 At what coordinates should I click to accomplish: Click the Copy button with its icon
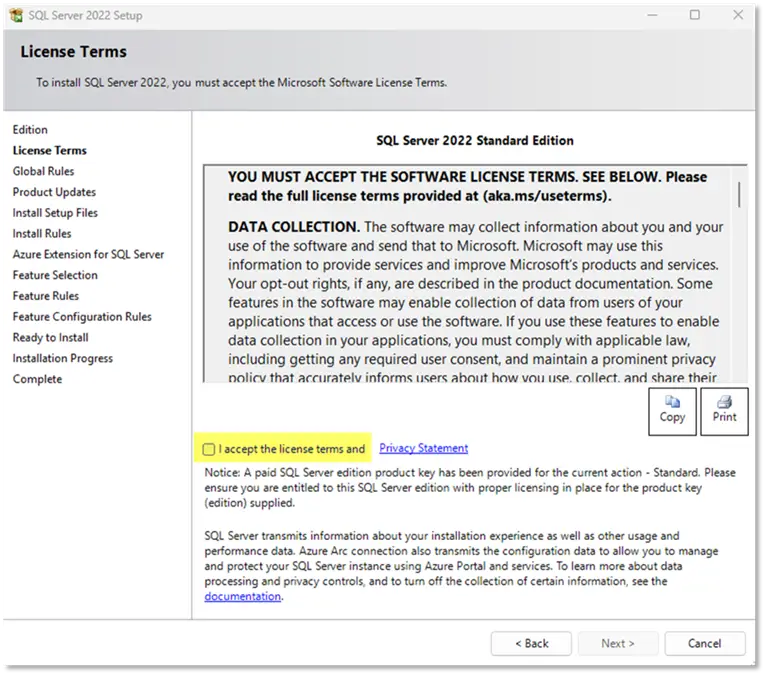coord(672,411)
